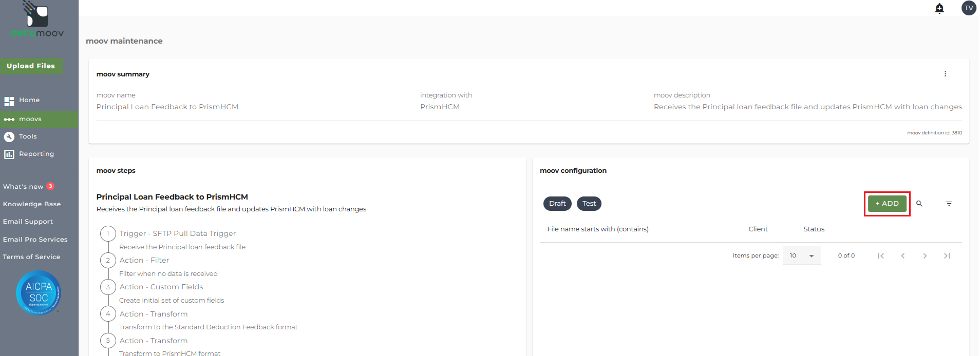Click the datamoov logo
The height and width of the screenshot is (356, 980).
pyautogui.click(x=37, y=19)
